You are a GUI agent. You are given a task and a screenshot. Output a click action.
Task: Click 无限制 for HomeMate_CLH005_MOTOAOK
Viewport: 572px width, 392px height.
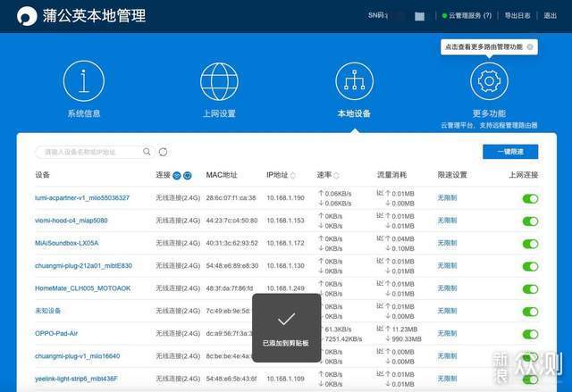(x=447, y=288)
